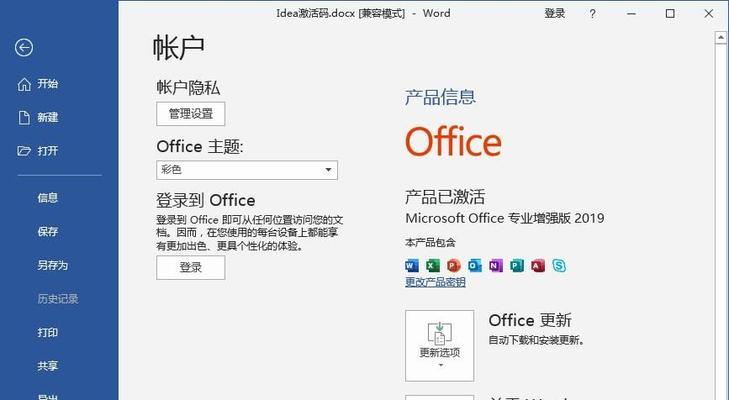The image size is (729, 400).
Task: Click the Word app icon under 本产品包含
Action: 412,266
